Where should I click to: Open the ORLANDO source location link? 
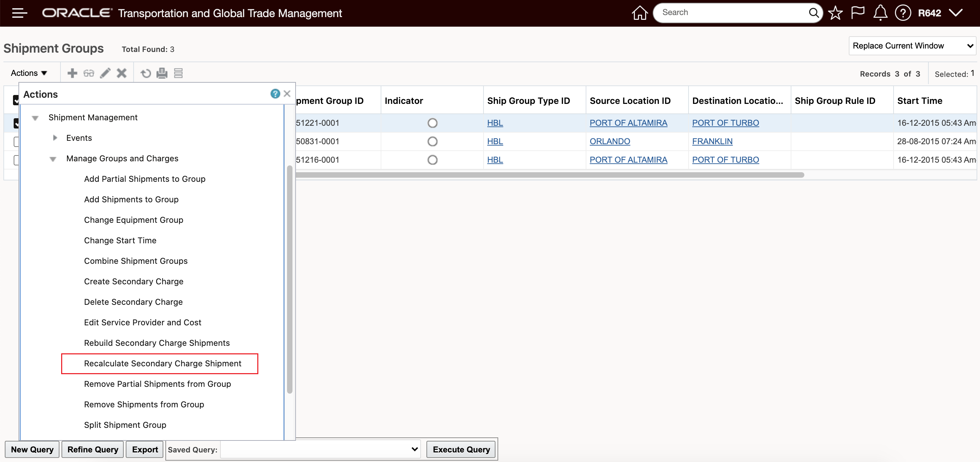pyautogui.click(x=610, y=141)
